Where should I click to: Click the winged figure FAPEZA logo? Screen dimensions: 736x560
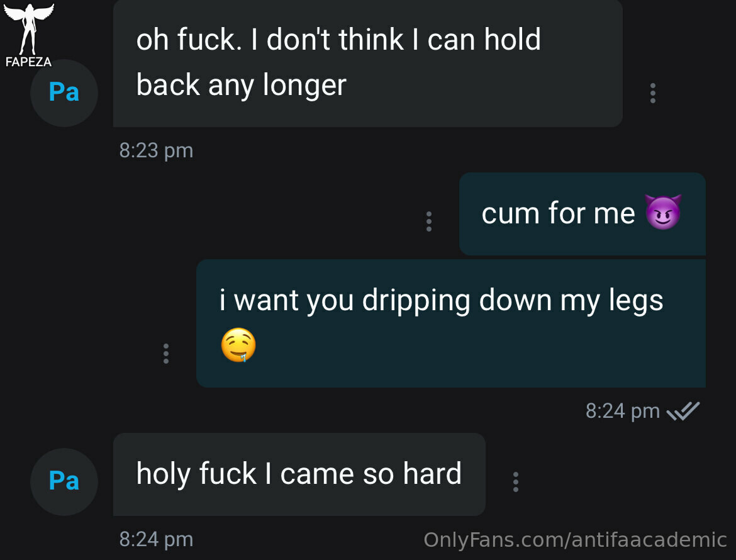click(x=29, y=28)
